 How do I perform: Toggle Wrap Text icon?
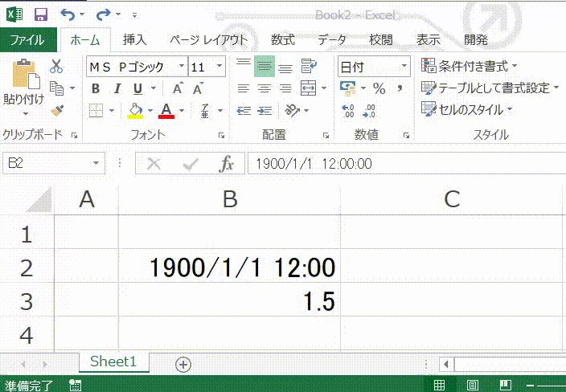(309, 67)
